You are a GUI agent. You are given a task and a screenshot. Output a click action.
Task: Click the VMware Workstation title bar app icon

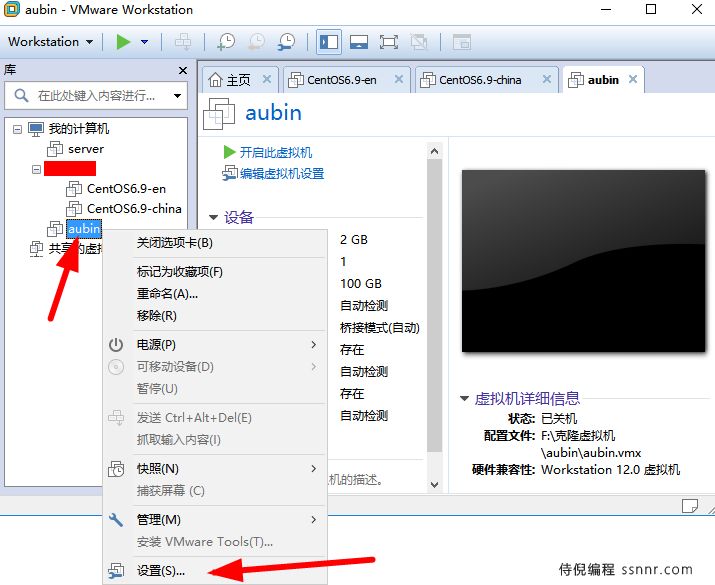[12, 9]
